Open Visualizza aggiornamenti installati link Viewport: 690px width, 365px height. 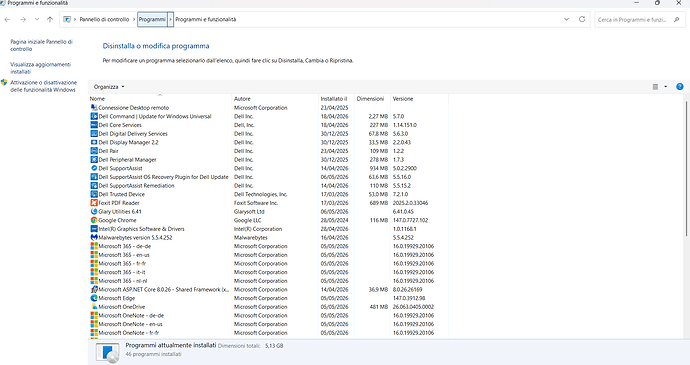click(40, 68)
